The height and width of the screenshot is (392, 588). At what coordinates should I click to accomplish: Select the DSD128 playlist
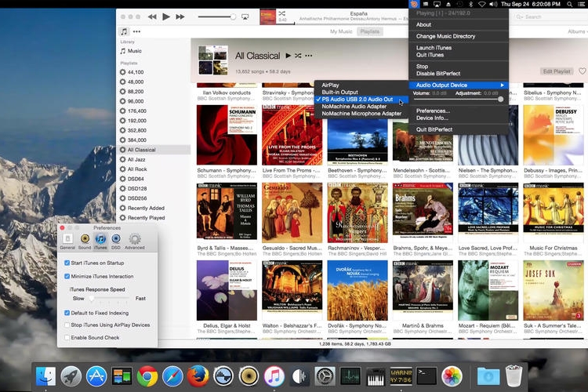pyautogui.click(x=153, y=189)
